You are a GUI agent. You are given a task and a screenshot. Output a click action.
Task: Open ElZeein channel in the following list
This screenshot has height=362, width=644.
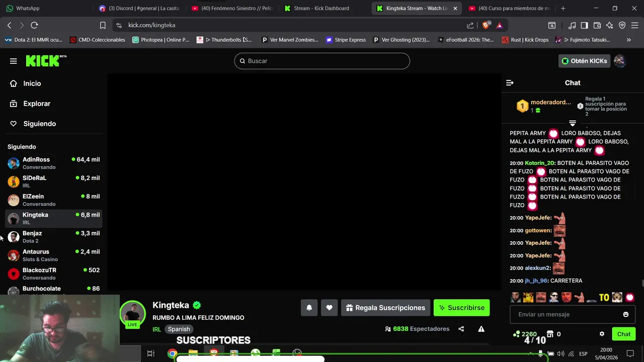[54, 200]
